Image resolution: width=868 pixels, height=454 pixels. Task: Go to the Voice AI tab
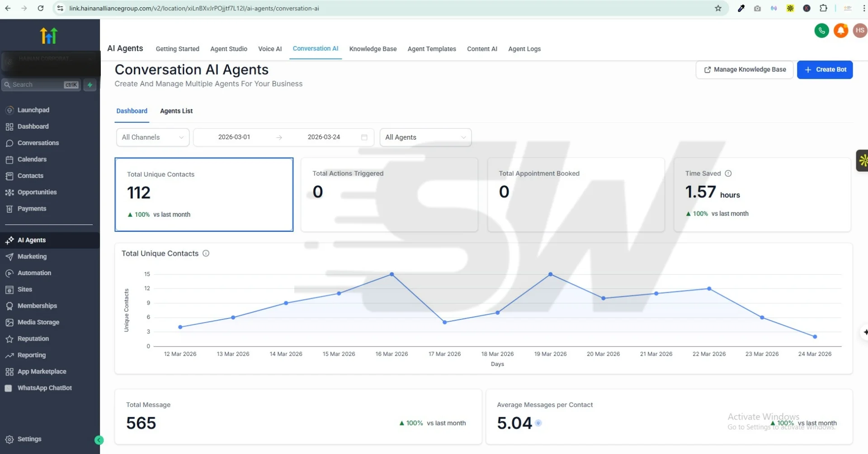[x=269, y=49]
